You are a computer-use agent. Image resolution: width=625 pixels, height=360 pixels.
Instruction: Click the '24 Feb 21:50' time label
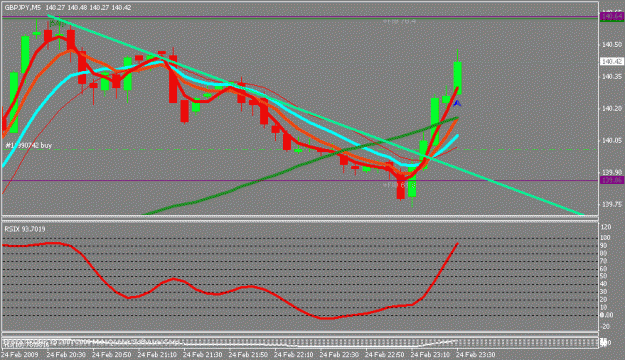tap(248, 354)
